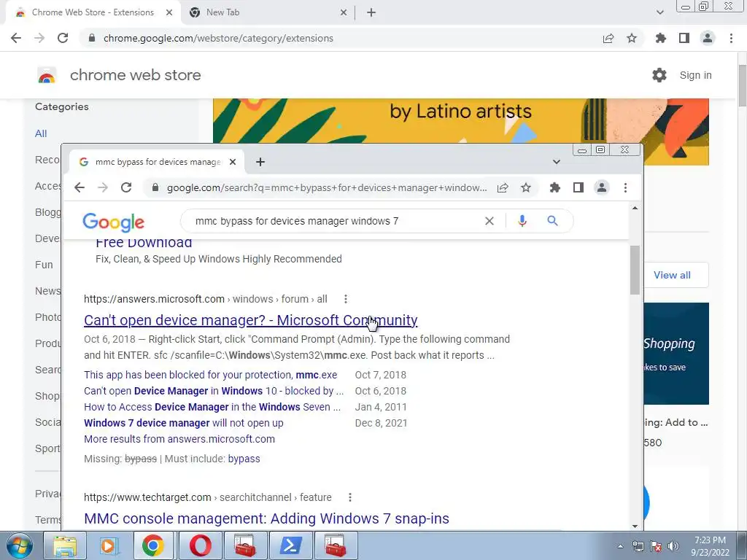Image resolution: width=747 pixels, height=560 pixels.
Task: Open Chrome three-dot menu in Web Store window
Action: (x=731, y=38)
